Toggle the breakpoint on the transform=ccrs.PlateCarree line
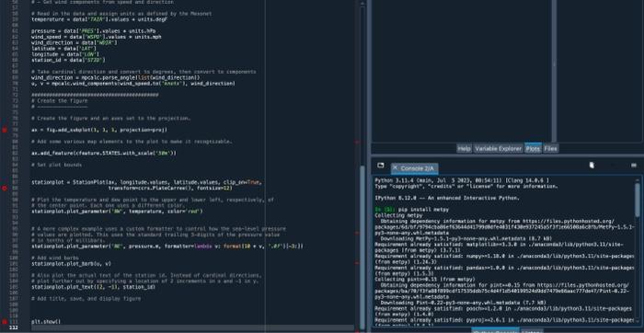The height and width of the screenshot is (333, 644). [5, 188]
